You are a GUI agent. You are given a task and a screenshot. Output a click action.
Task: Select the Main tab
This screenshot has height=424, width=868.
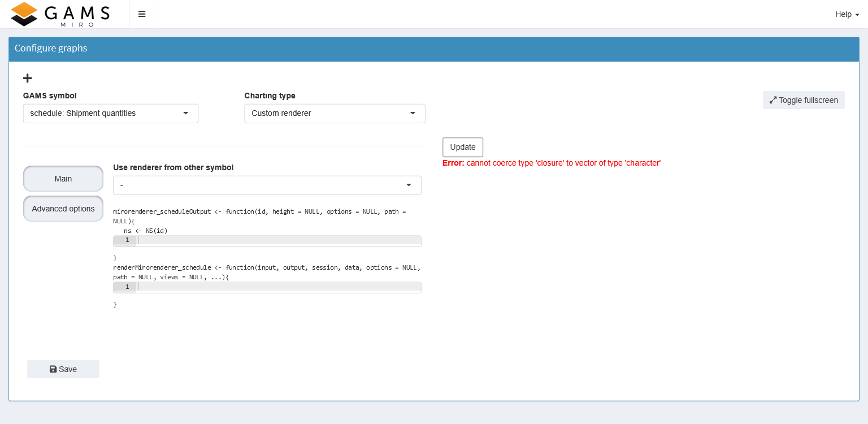pyautogui.click(x=63, y=178)
